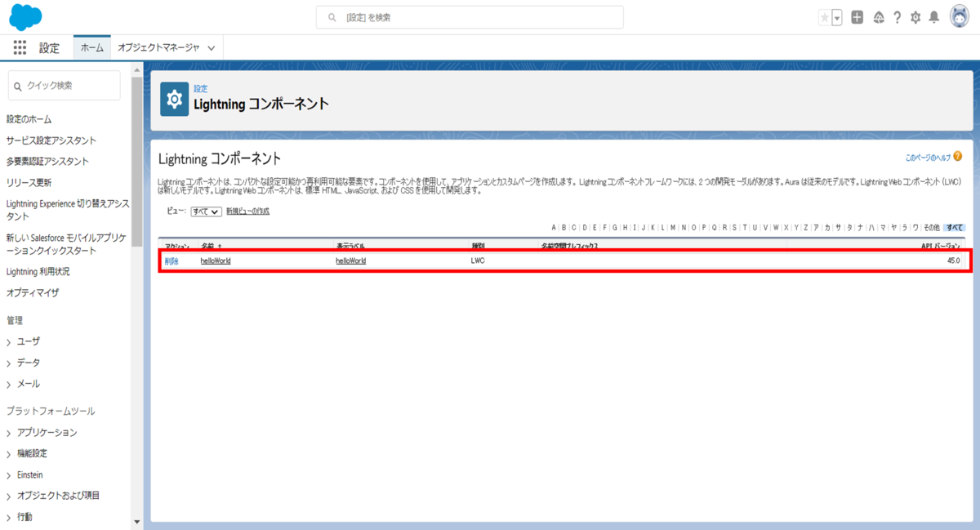Open the notifications bell icon

pos(935,16)
